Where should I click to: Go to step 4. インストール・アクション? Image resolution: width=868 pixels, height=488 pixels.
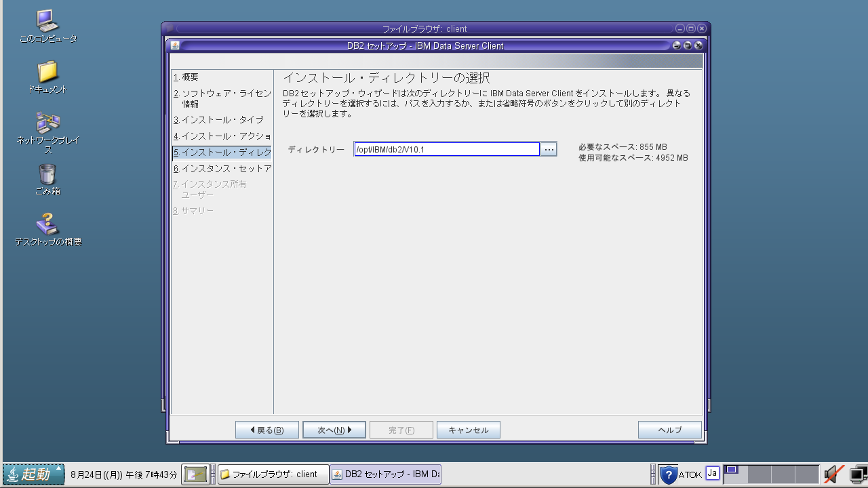tap(222, 136)
